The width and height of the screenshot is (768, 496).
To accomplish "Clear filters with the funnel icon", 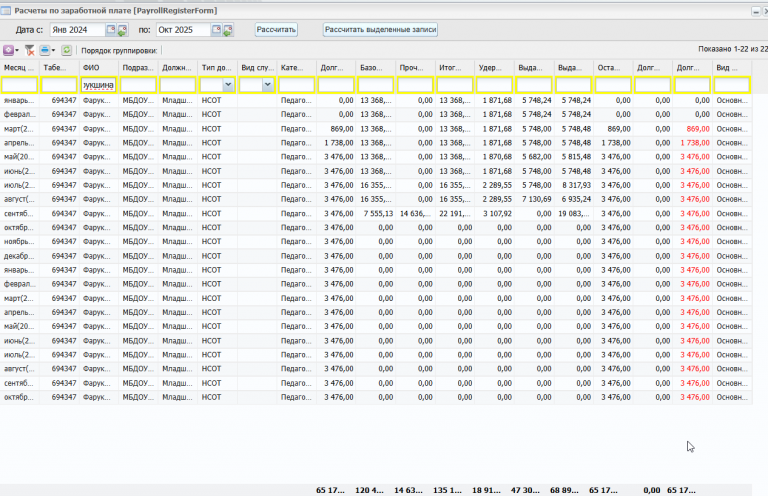I will click(x=30, y=49).
